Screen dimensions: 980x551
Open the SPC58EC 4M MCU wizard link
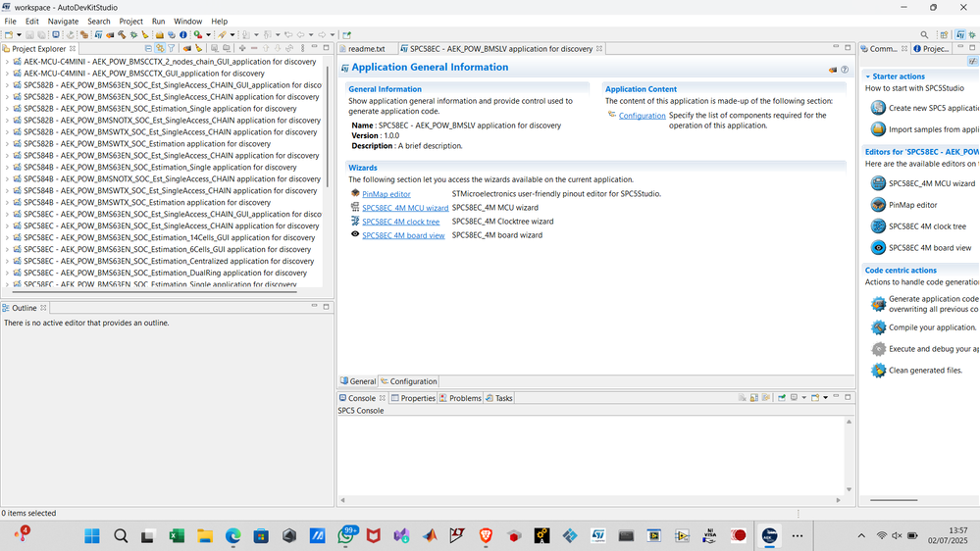[x=405, y=208]
